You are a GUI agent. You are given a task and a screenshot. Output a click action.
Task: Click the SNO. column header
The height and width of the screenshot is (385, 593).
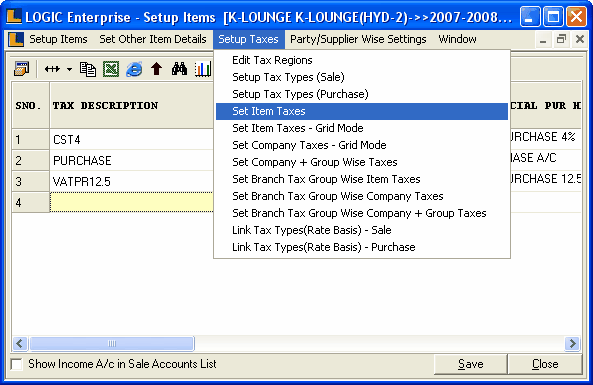pyautogui.click(x=31, y=106)
